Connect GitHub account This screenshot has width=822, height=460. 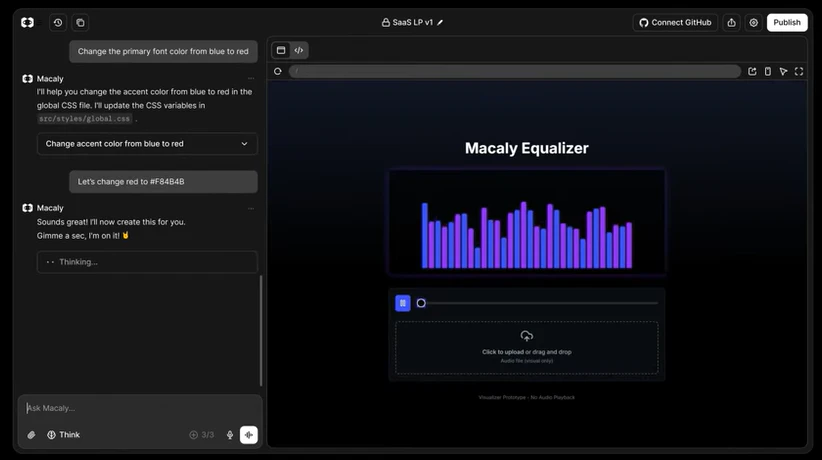pos(675,23)
